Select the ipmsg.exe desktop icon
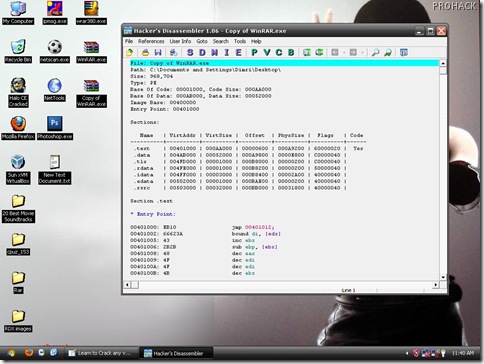Viewport: 484px width, 364px height. (55, 13)
